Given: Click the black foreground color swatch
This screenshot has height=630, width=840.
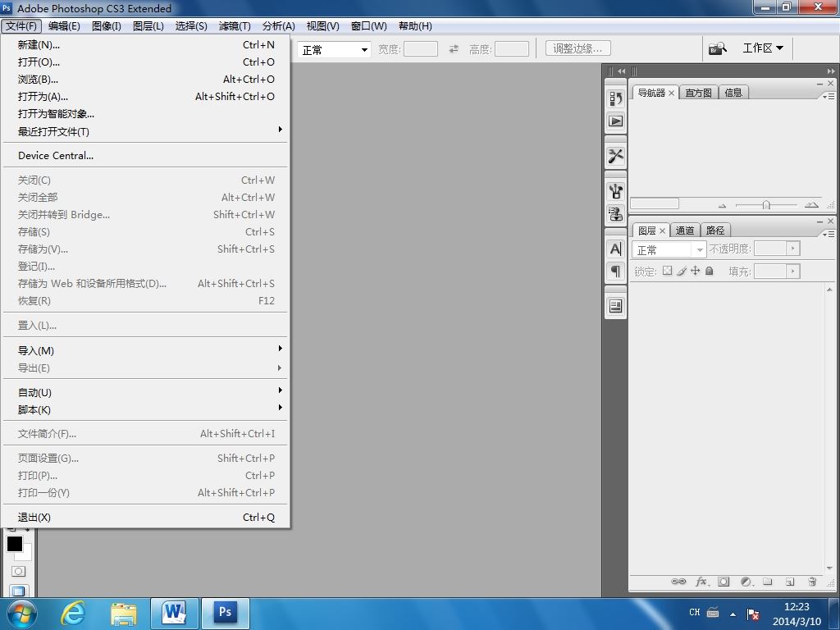Looking at the screenshot, I should click(x=15, y=544).
